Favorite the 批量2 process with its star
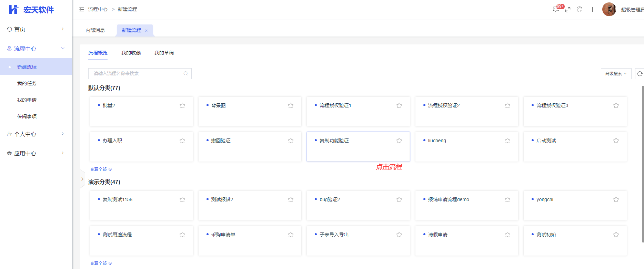This screenshot has height=269, width=644. click(182, 105)
